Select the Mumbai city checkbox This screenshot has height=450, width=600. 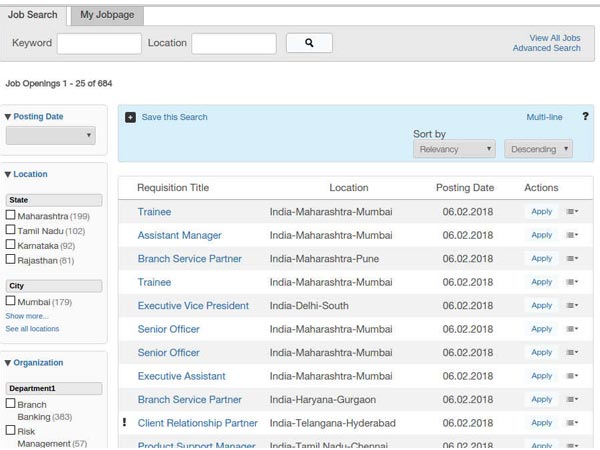(11, 301)
